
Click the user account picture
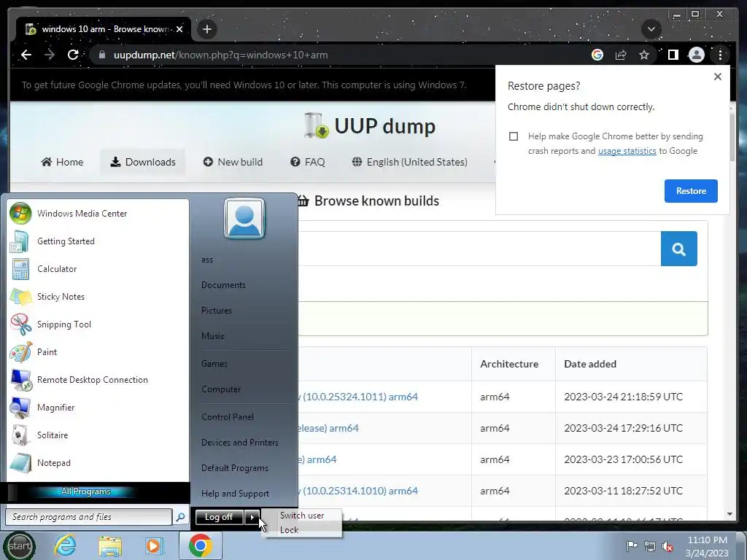[244, 219]
